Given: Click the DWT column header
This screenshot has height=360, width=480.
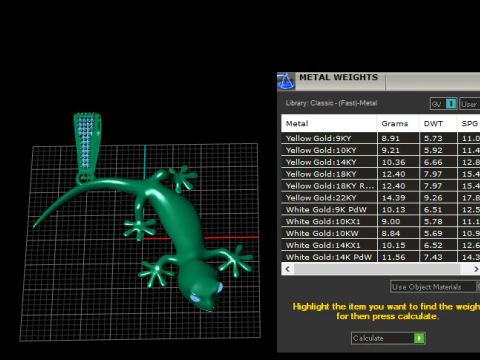Looking at the screenshot, I should (x=438, y=123).
